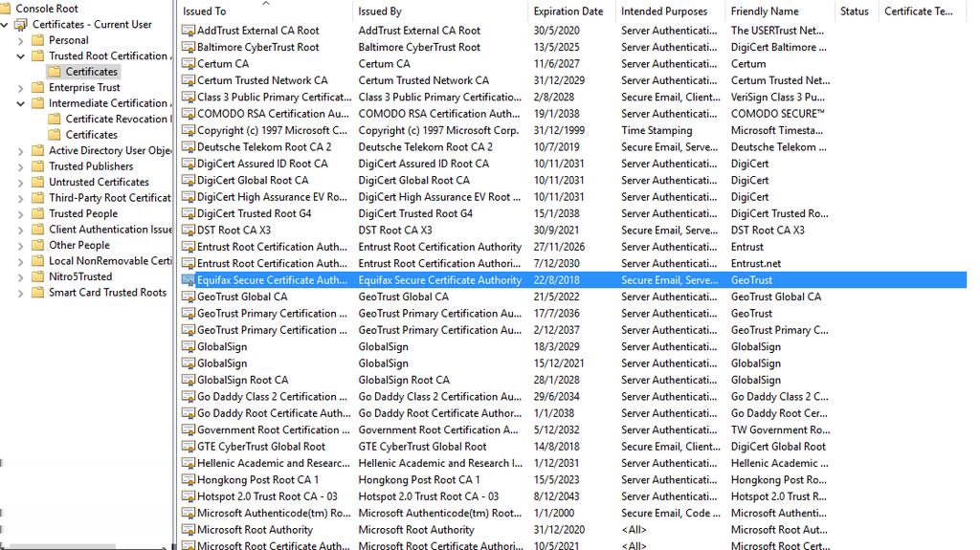Viewport: 980px width, 550px height.
Task: Sort by the Status column header
Action: coord(857,11)
